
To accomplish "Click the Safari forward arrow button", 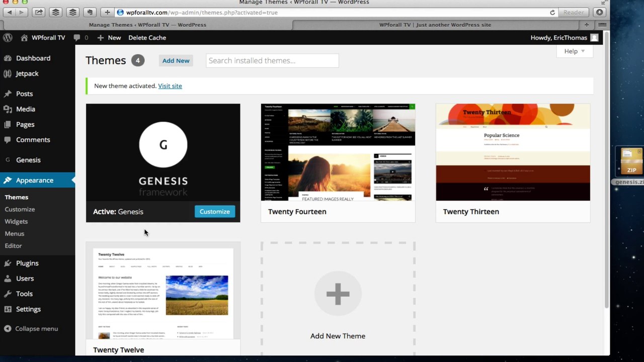I will [x=22, y=12].
